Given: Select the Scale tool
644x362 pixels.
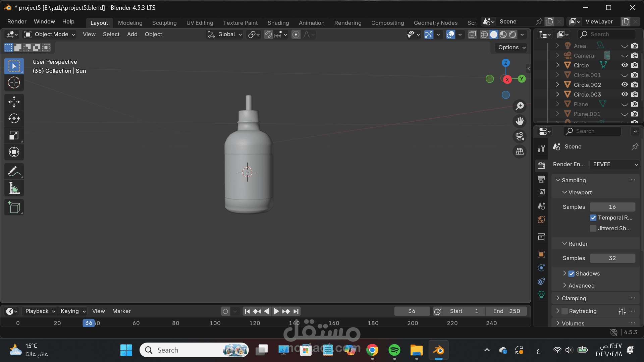Looking at the screenshot, I should [14, 135].
